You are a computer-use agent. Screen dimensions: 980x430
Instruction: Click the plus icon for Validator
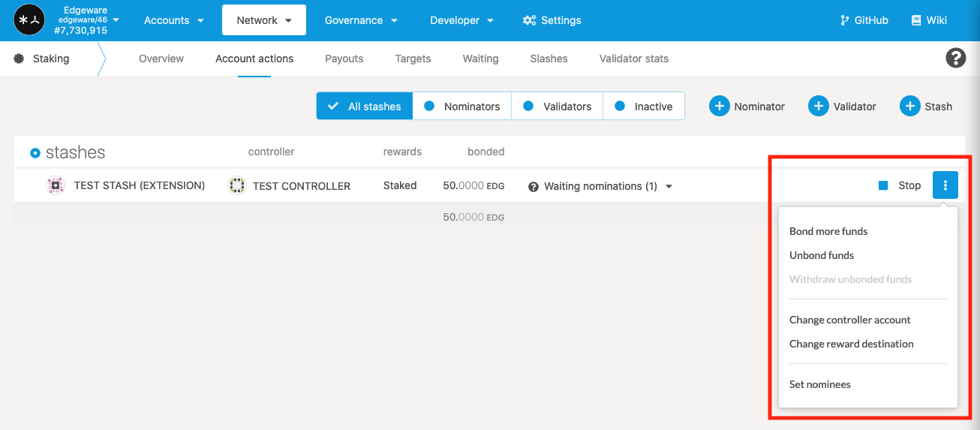(x=818, y=107)
